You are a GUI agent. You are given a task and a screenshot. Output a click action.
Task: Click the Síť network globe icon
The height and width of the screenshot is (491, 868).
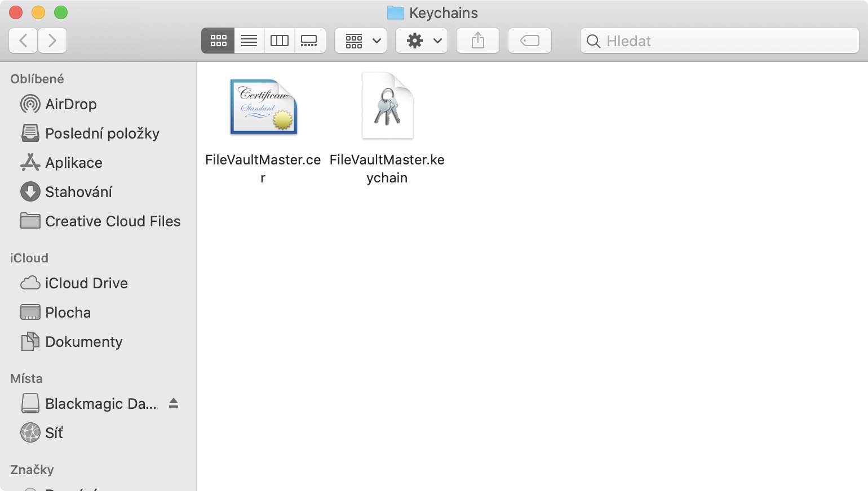point(30,432)
